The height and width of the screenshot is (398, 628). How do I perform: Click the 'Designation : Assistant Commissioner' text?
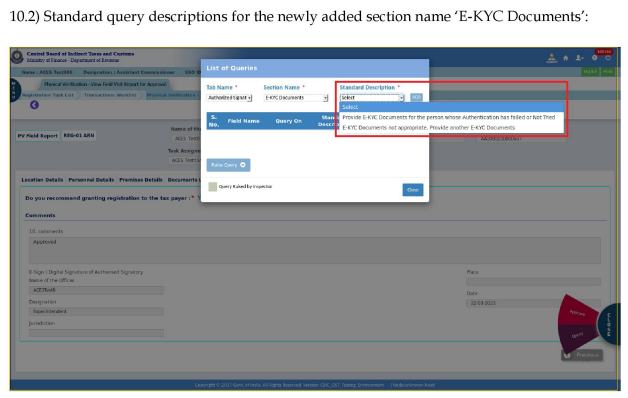point(129,72)
